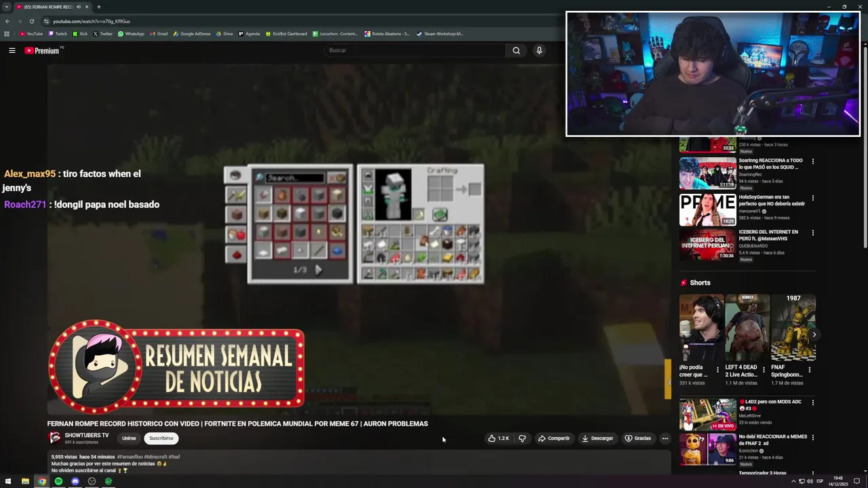Click the Descargar download button
This screenshot has width=868, height=488.
[597, 439]
